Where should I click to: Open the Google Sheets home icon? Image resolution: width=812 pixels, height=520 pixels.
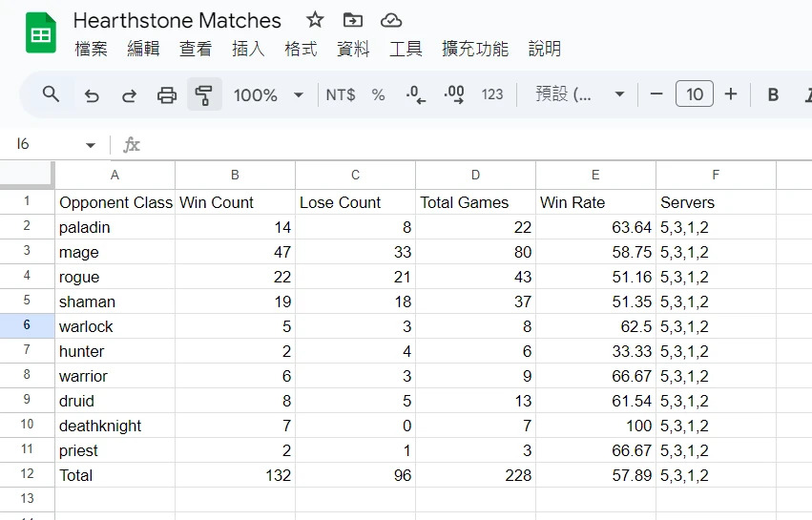(41, 33)
